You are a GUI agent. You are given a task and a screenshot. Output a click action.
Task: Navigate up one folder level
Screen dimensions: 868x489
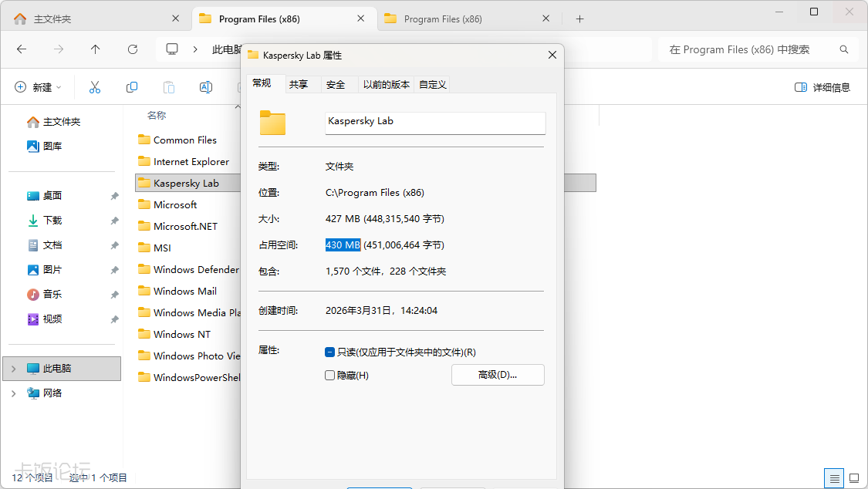point(95,49)
